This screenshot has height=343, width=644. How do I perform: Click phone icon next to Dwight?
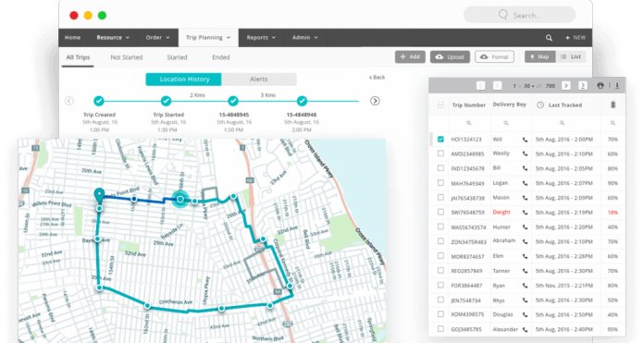pos(525,213)
